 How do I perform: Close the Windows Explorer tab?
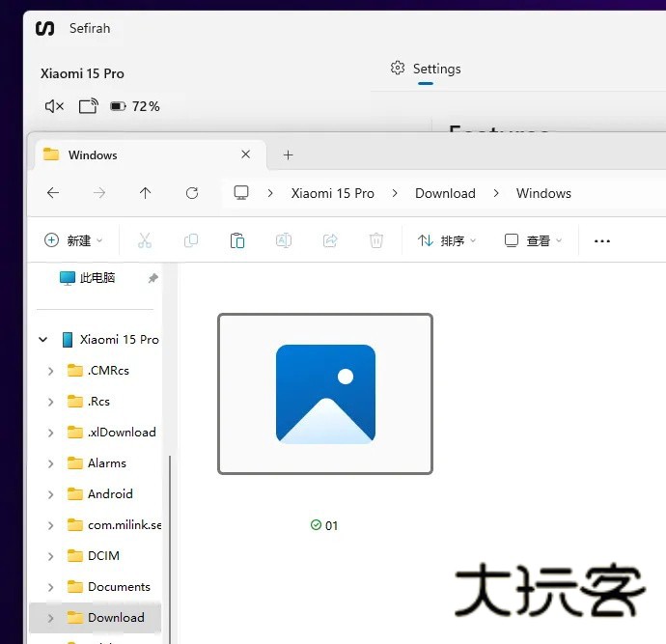tap(246, 154)
